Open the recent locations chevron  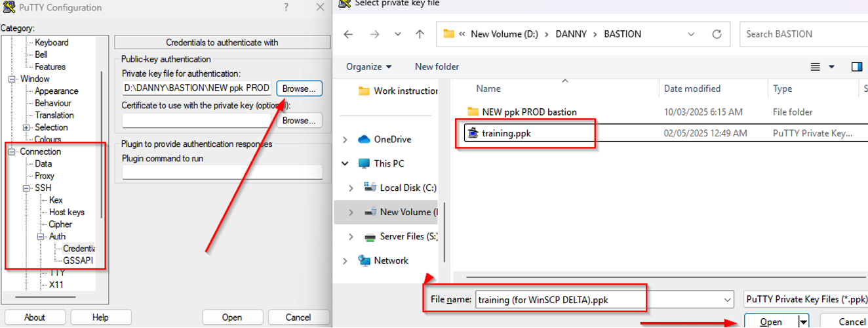(398, 34)
